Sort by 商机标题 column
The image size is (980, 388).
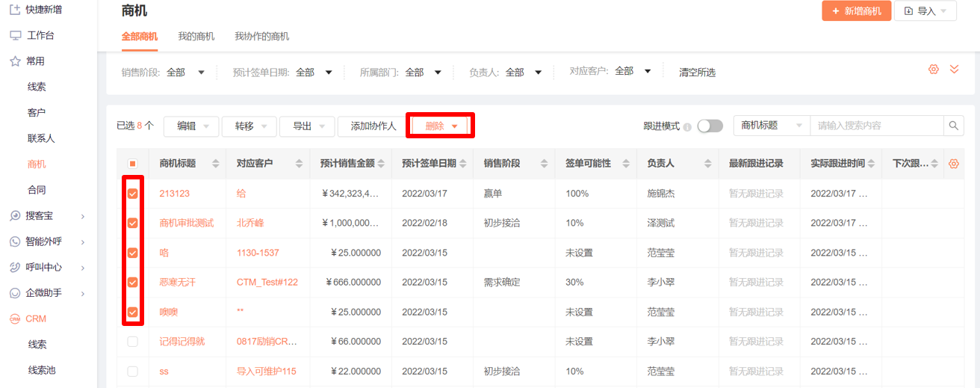[x=216, y=164]
